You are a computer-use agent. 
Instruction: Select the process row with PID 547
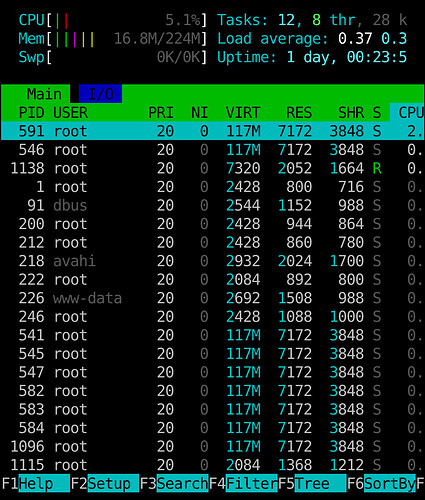[x=212, y=372]
